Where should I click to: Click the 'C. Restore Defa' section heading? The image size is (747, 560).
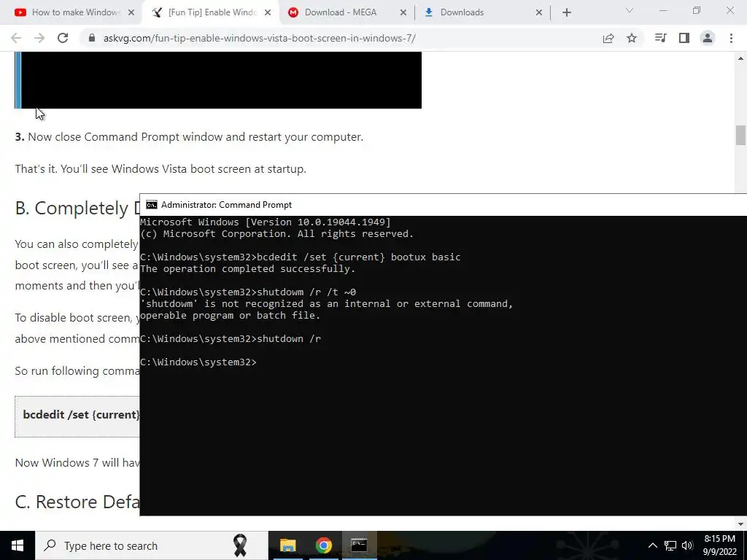tap(77, 502)
